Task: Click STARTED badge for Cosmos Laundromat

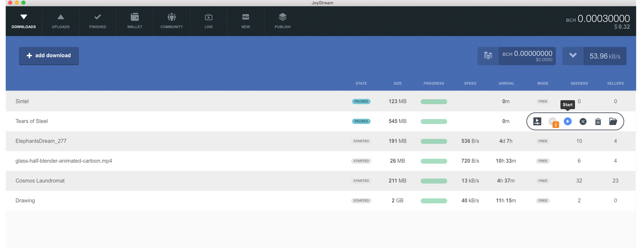Action: click(x=361, y=181)
